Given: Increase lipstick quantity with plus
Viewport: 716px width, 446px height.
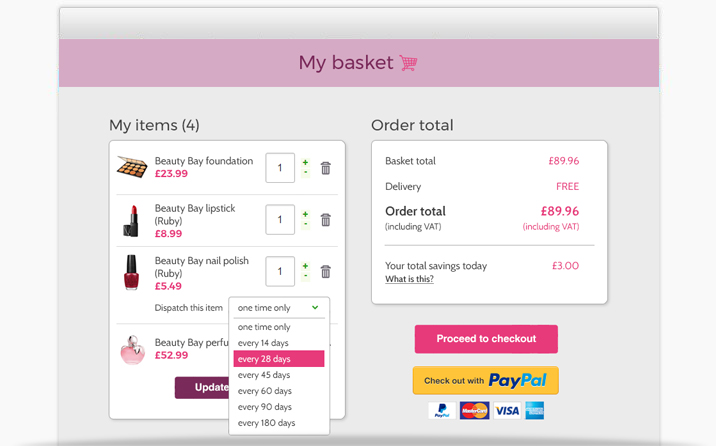Looking at the screenshot, I should [305, 214].
